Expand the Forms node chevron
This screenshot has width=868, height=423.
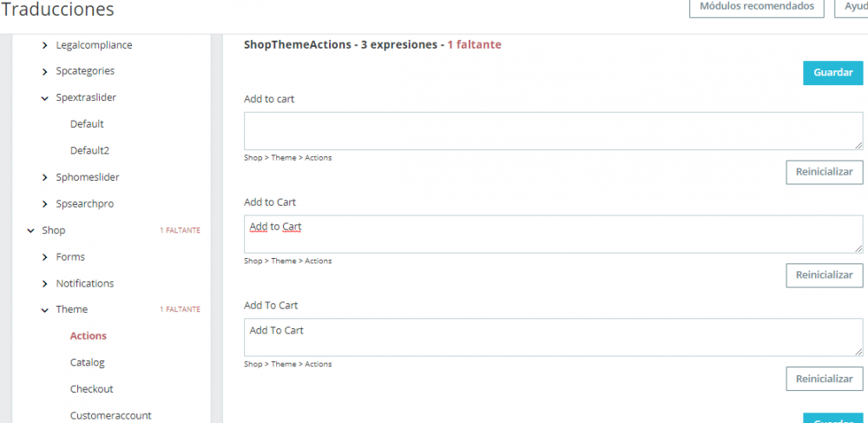(45, 257)
